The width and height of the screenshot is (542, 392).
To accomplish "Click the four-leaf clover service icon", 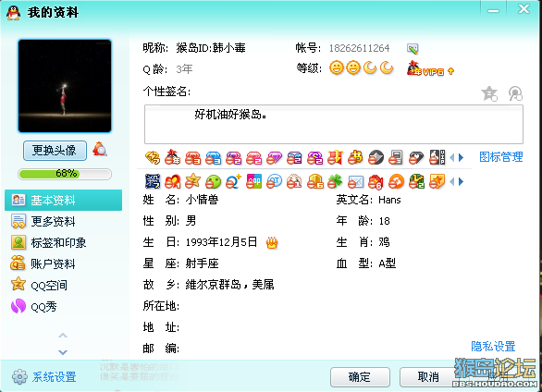I will click(335, 181).
